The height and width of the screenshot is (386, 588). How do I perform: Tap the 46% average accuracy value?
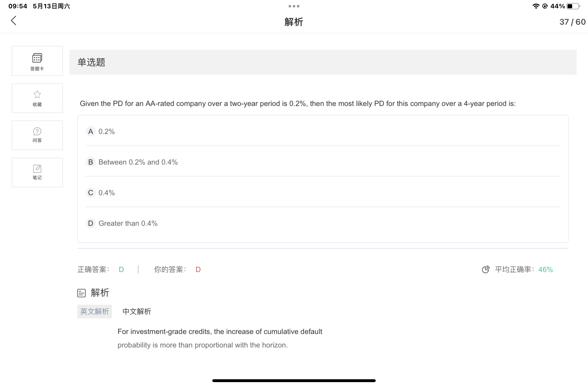tap(545, 270)
